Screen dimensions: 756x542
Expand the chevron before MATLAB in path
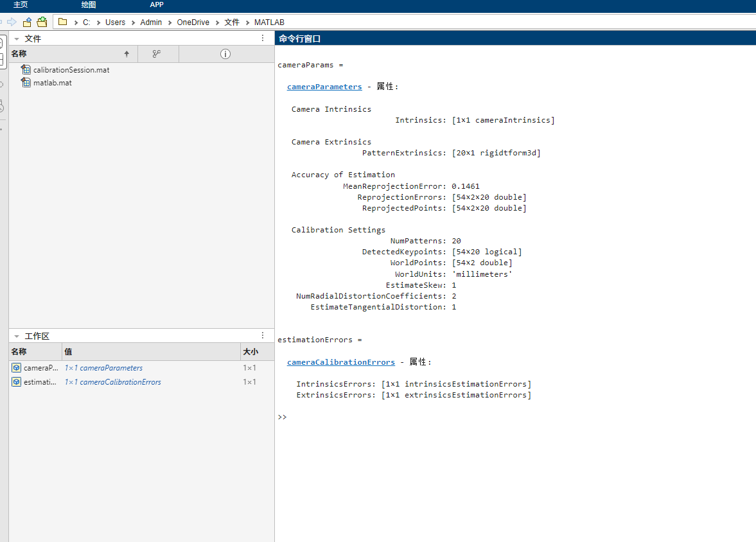[x=247, y=22]
